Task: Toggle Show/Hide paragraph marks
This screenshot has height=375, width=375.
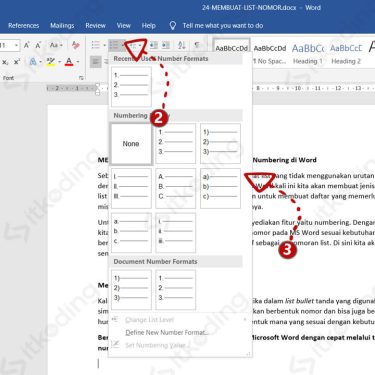Action: tap(197, 45)
